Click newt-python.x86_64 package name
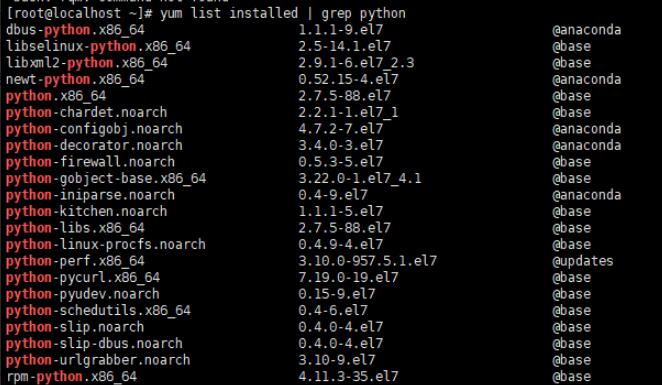The width and height of the screenshot is (662, 385). pyautogui.click(x=75, y=79)
